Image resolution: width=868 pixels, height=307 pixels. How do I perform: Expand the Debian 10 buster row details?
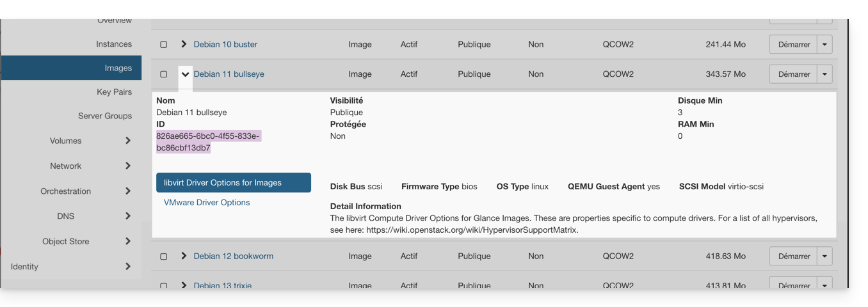(184, 44)
